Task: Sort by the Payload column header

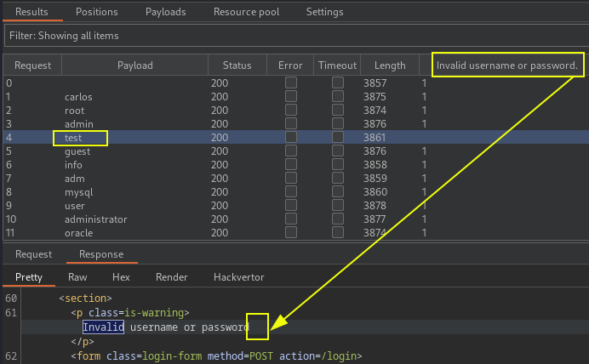Action: coord(134,65)
